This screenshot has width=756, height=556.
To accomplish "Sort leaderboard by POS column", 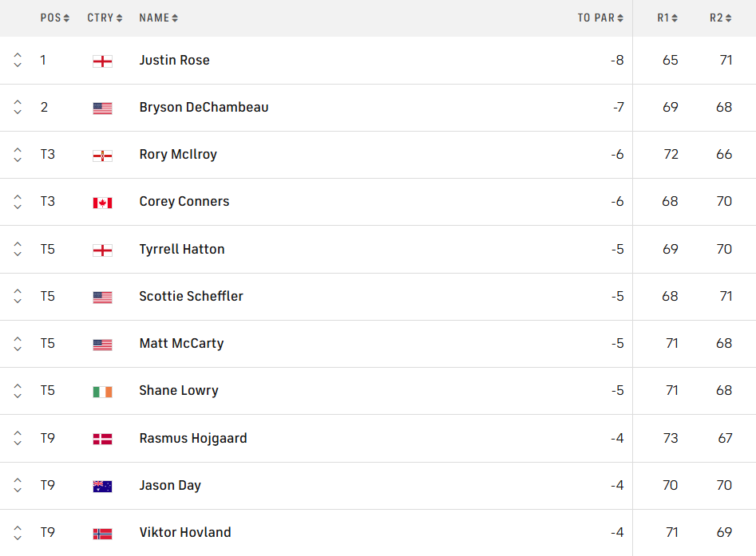I will tap(55, 18).
